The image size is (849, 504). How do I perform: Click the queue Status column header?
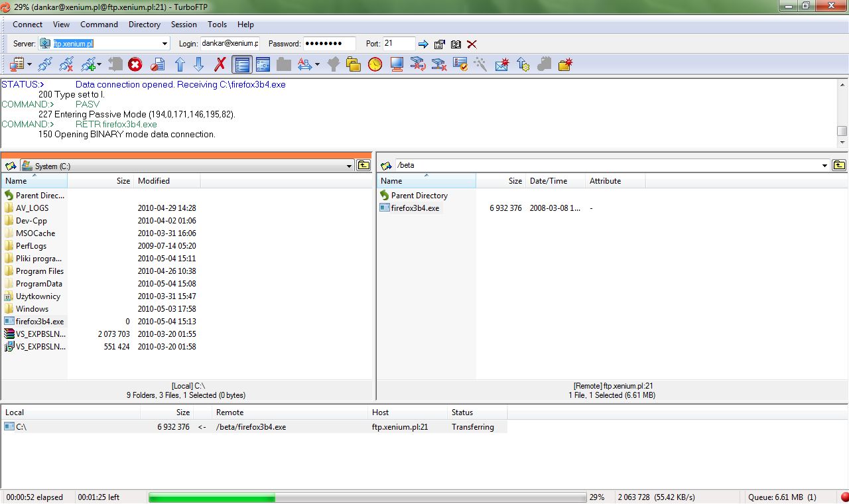point(477,412)
